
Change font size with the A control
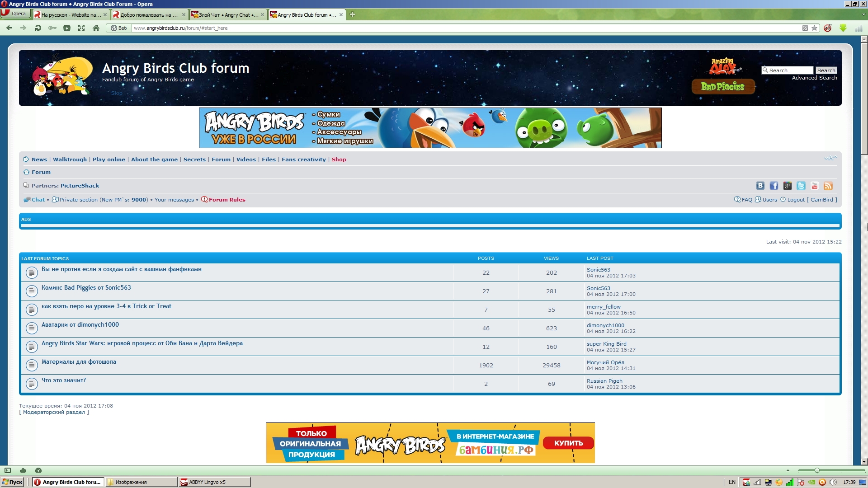(830, 158)
